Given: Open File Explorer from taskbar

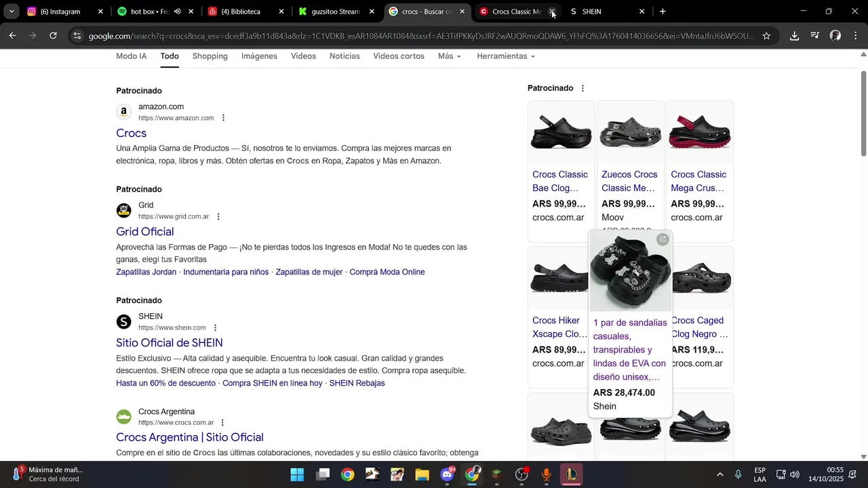Looking at the screenshot, I should point(422,474).
